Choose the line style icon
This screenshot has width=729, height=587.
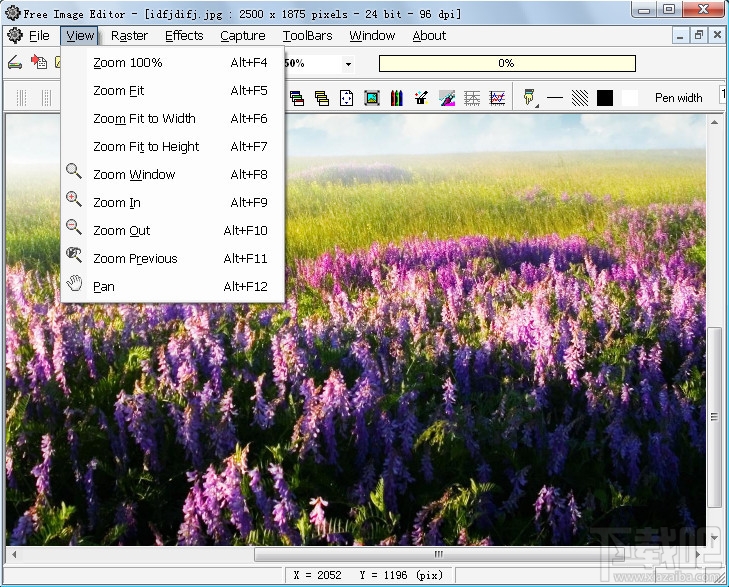[555, 98]
